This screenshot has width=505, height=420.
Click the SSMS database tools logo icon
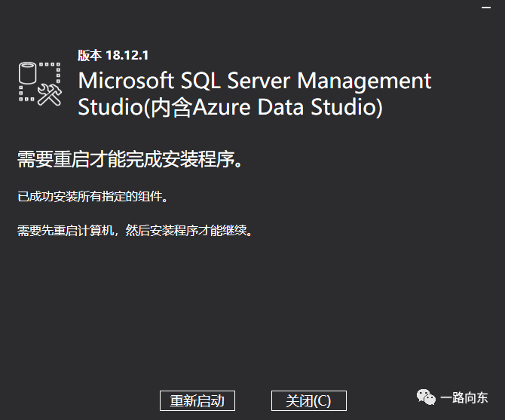click(x=40, y=84)
